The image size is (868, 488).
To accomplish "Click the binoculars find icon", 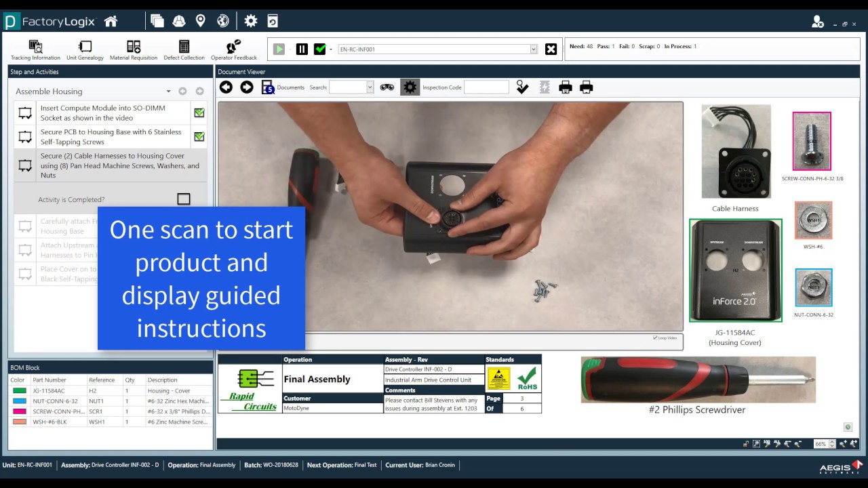I will [x=387, y=87].
